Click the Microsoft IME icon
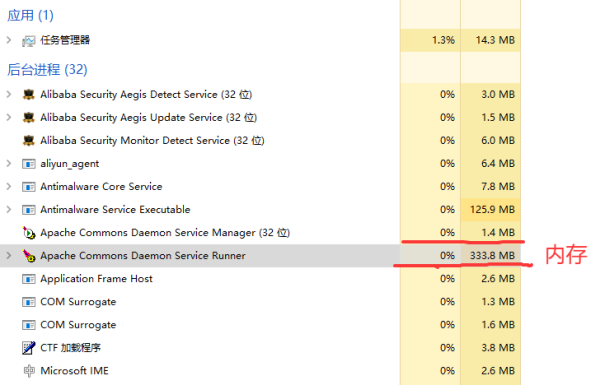600x385 pixels. coord(29,371)
